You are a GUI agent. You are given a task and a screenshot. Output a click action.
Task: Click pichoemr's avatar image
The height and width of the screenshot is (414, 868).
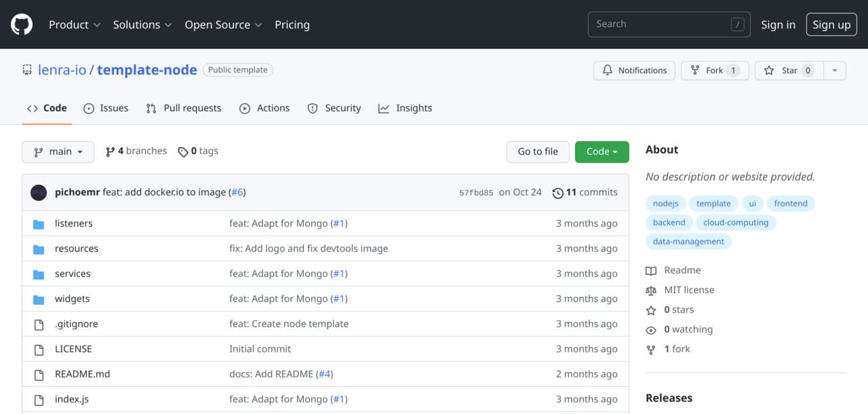[x=39, y=192]
